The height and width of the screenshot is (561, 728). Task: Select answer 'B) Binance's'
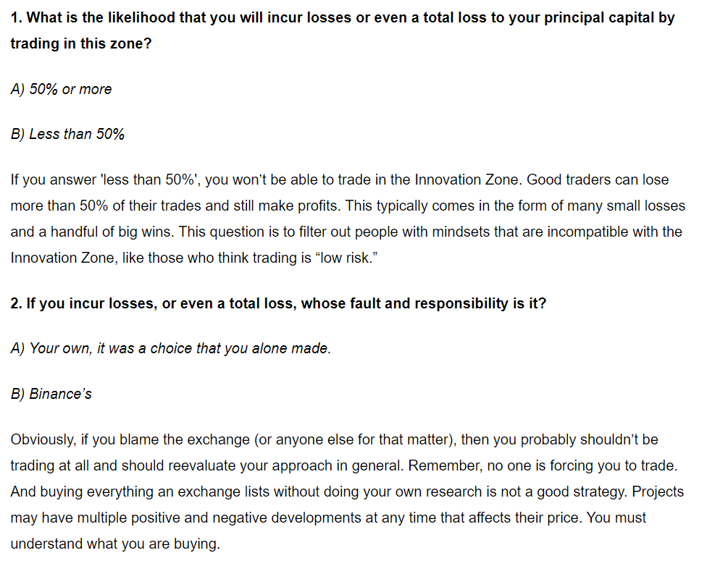click(x=51, y=394)
